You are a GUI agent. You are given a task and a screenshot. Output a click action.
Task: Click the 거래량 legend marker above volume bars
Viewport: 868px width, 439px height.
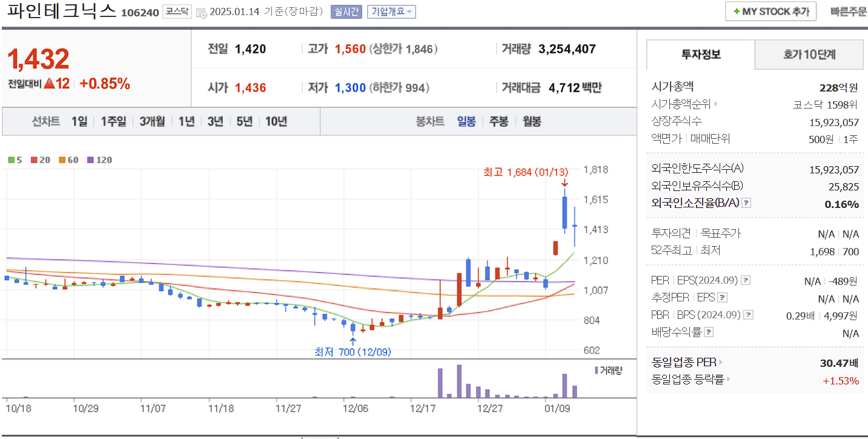(597, 371)
